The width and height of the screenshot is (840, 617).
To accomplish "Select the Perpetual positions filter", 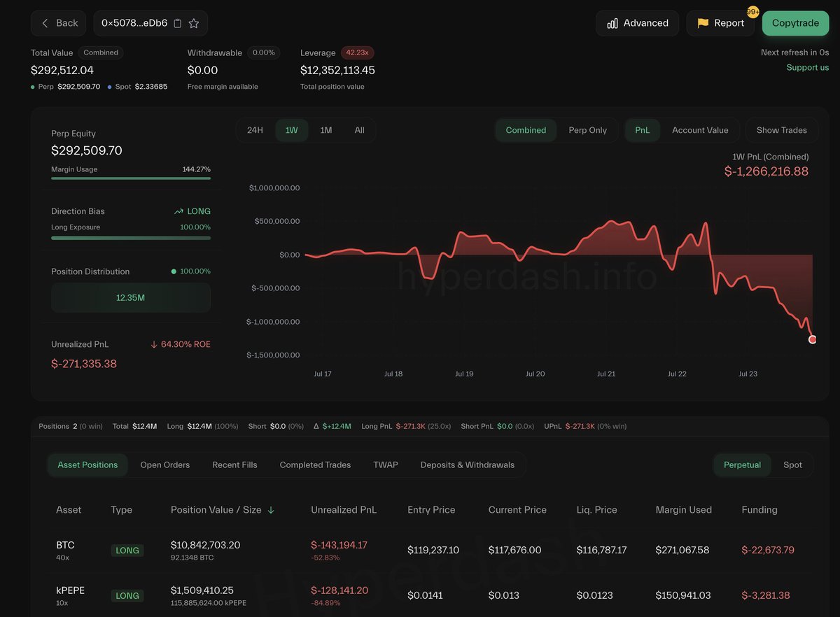I will [x=742, y=465].
